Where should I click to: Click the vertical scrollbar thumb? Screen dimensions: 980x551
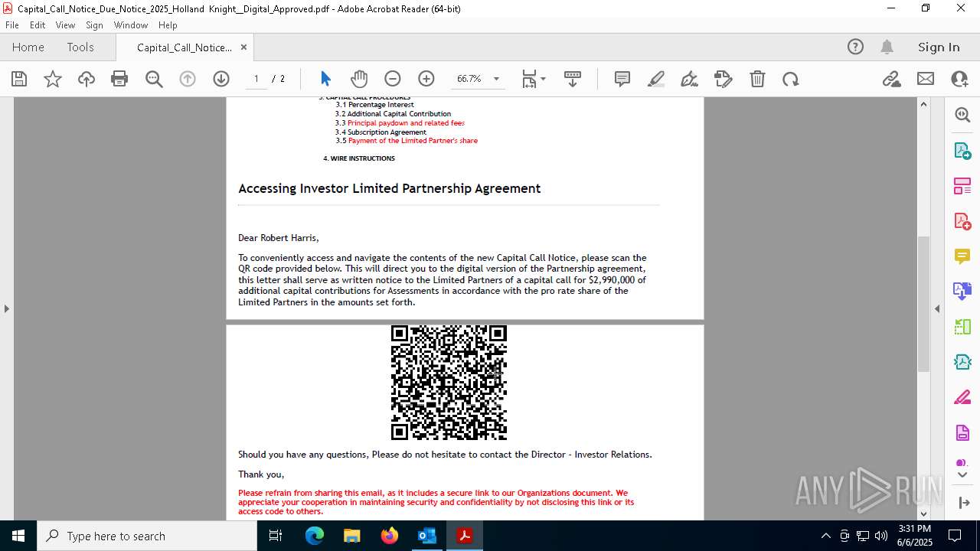(x=923, y=305)
